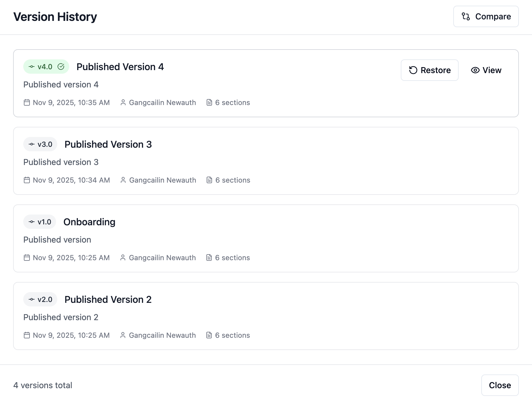Click the compare branches icon in the Compare button
532x404 pixels.
coord(465,17)
